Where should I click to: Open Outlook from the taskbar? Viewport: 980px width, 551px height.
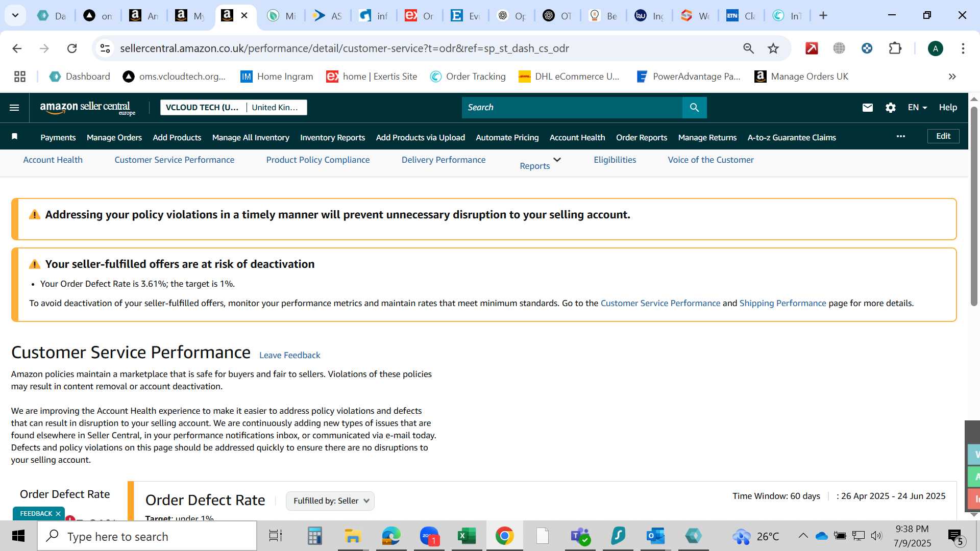pos(655,536)
